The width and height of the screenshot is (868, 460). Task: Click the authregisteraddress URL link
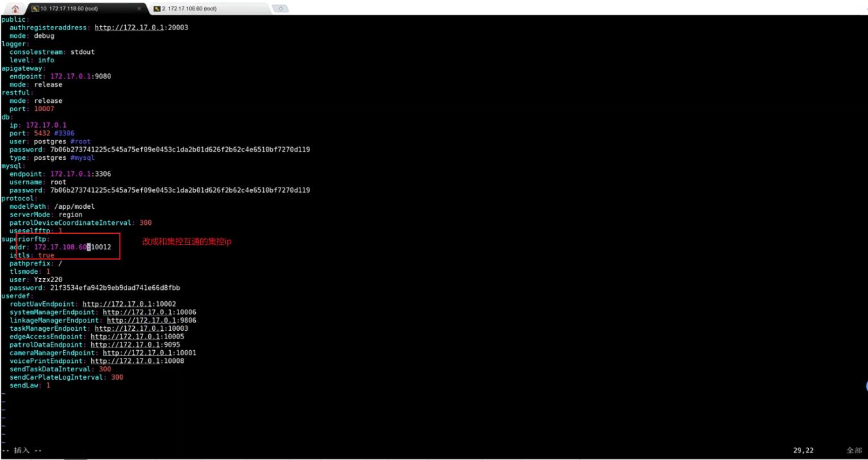coord(141,28)
